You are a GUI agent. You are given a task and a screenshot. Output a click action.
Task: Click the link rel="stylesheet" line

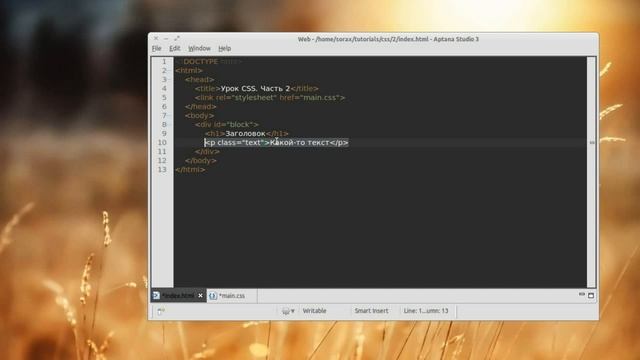click(270, 98)
